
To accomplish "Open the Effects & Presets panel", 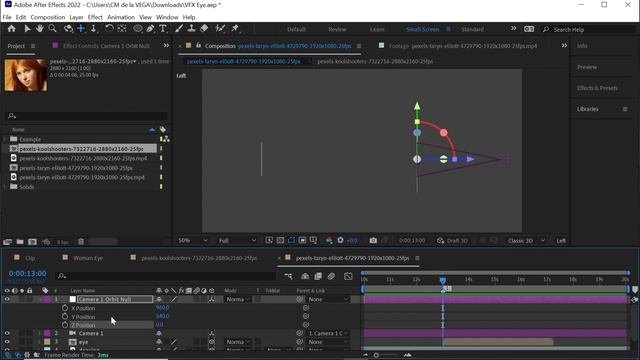I will (x=598, y=88).
